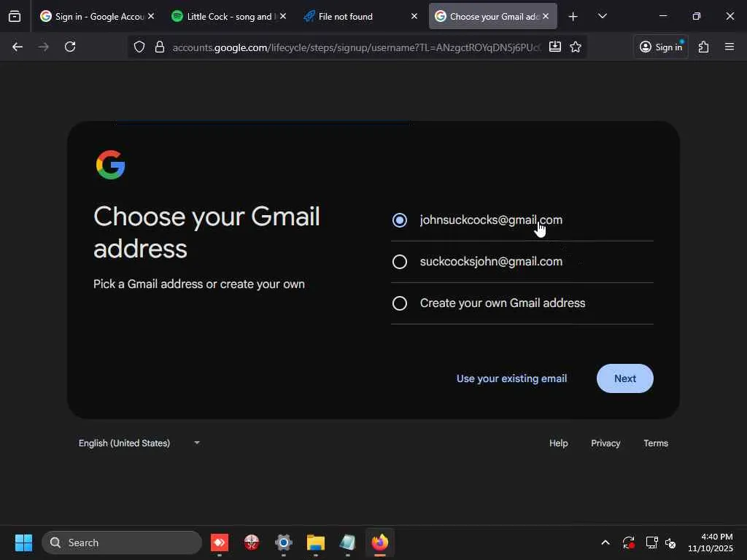
Task: Click the display network tray icon
Action: pos(651,542)
